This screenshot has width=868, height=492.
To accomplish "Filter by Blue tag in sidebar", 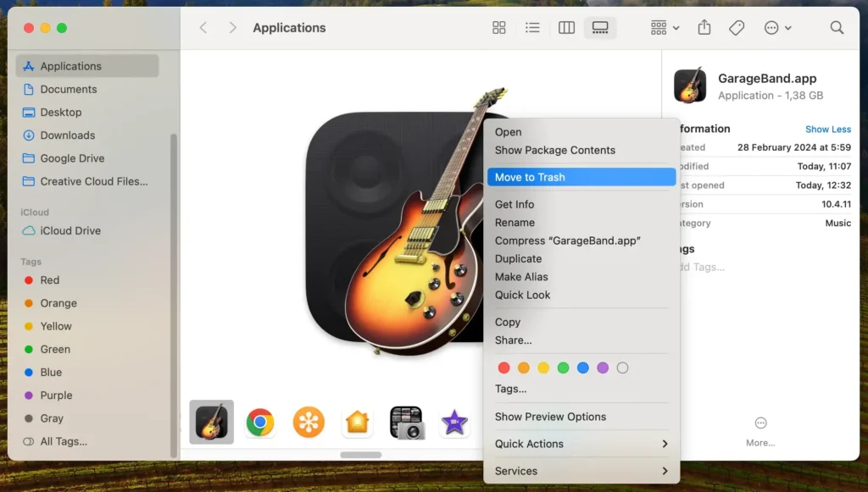I will tap(87, 372).
